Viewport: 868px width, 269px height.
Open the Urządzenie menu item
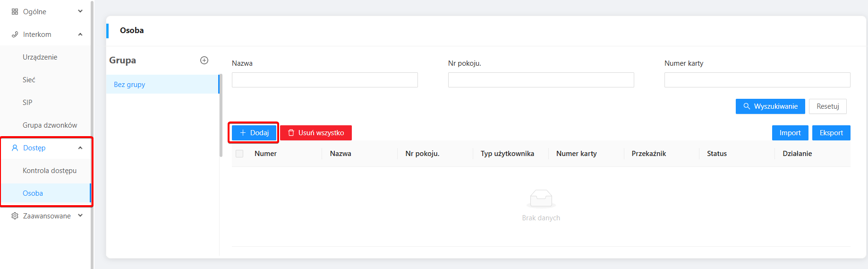pos(40,57)
